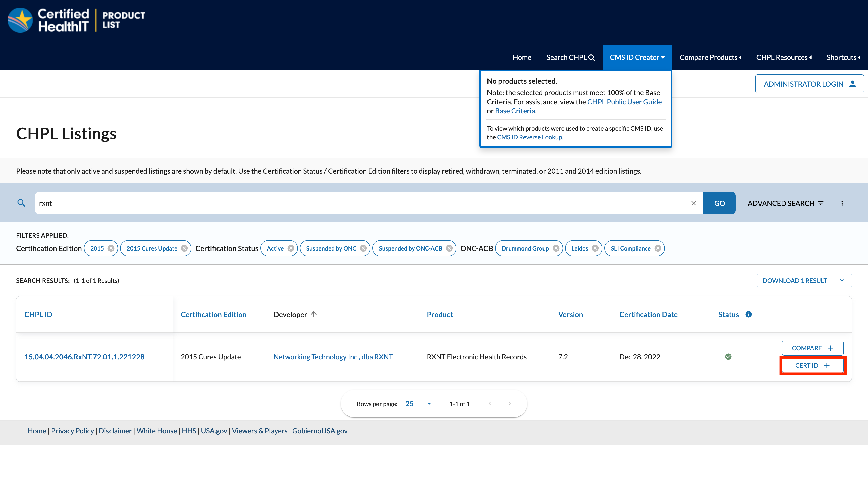Click Download 1 Result button

pos(794,280)
